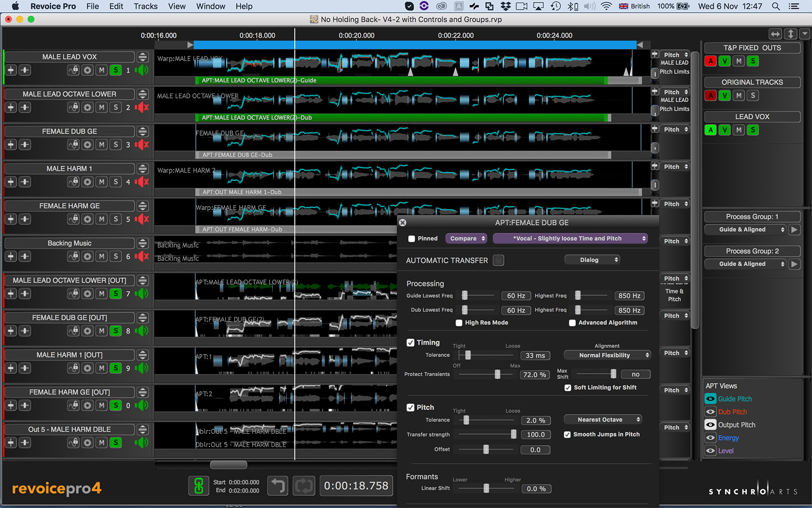Image resolution: width=812 pixels, height=508 pixels.
Task: Enable High Res Mode checkbox
Action: tap(459, 323)
